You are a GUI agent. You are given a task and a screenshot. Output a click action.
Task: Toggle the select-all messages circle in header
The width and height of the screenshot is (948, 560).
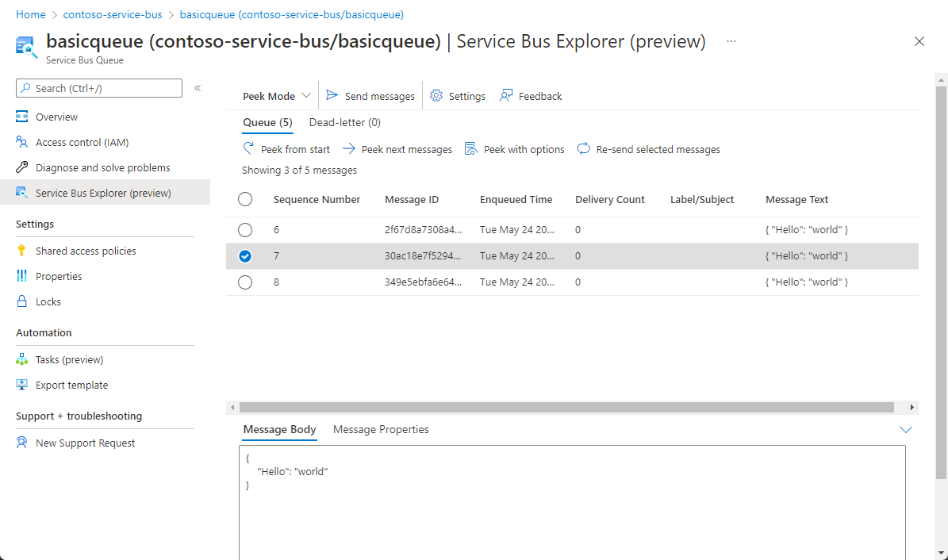245,200
